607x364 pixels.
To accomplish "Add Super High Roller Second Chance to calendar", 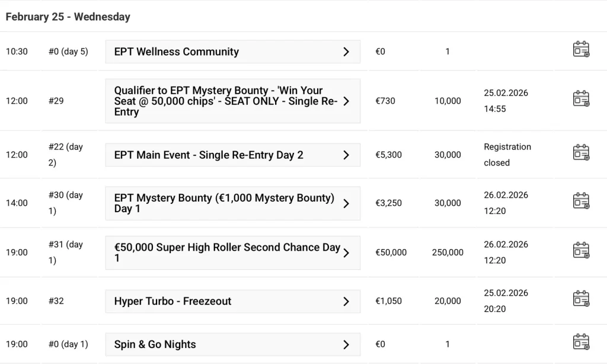I will 581,251.
